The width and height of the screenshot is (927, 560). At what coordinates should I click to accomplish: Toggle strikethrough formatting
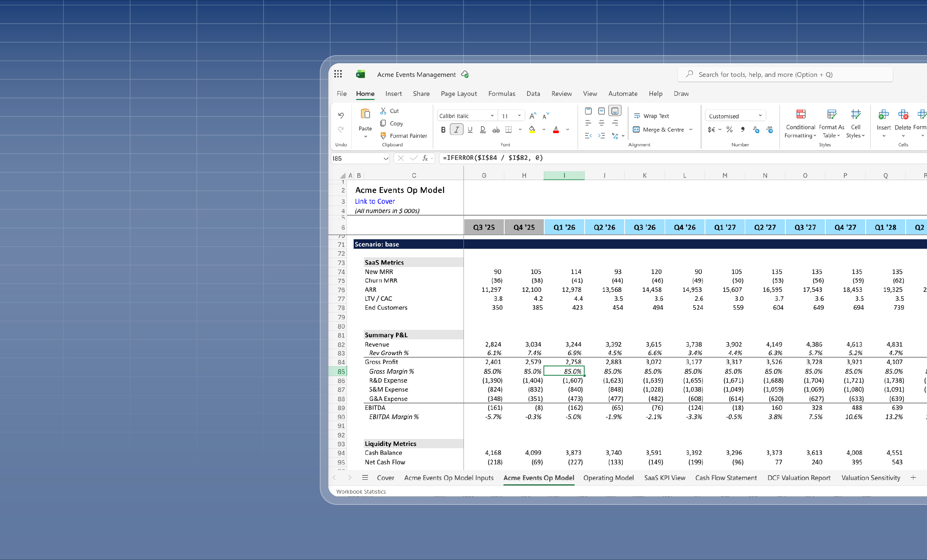pos(496,130)
